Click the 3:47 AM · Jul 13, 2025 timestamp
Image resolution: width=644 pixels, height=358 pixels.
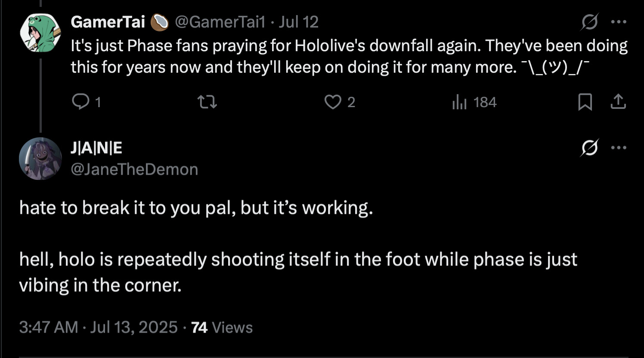point(98,327)
